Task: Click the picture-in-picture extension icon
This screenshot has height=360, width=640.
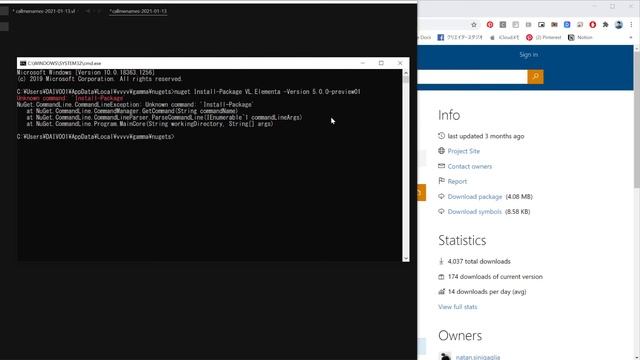Action: [541, 25]
